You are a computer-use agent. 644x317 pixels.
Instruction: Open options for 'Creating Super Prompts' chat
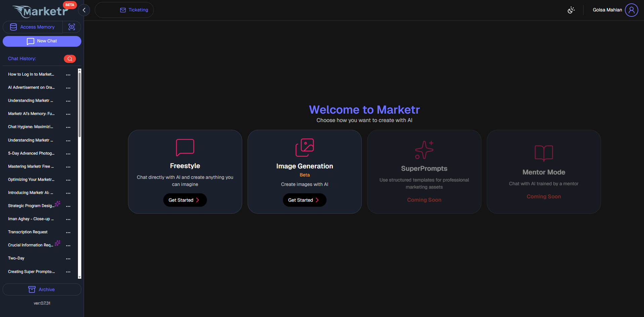click(x=68, y=272)
